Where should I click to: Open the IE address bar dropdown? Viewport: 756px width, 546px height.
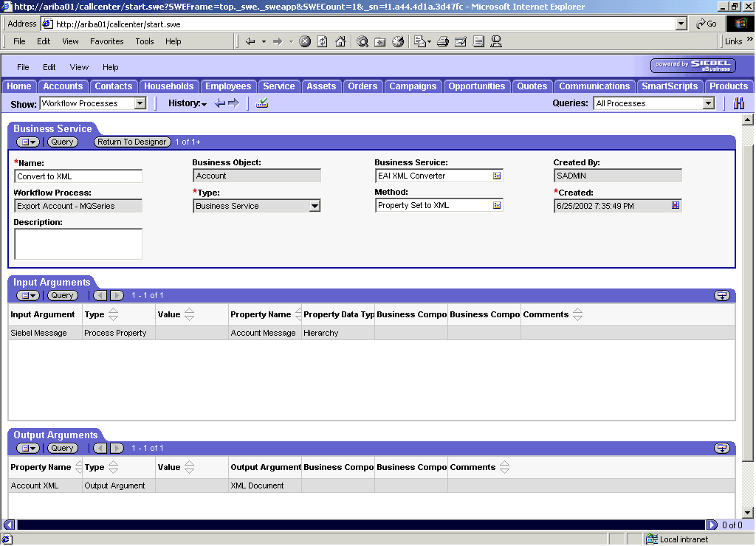pos(681,24)
